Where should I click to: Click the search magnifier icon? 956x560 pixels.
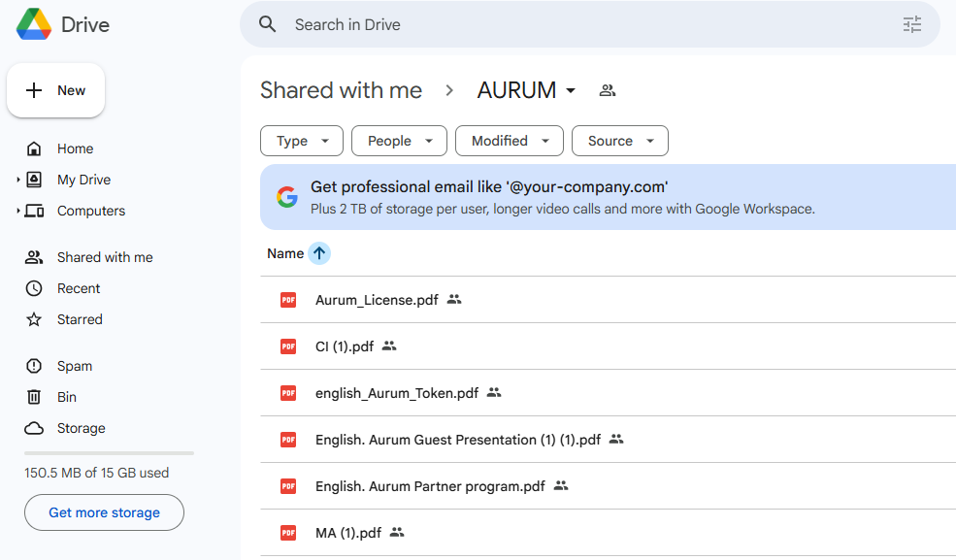click(267, 24)
